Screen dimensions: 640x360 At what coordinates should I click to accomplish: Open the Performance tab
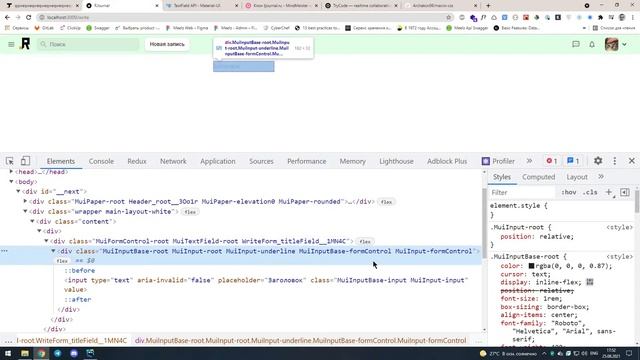[x=307, y=161]
